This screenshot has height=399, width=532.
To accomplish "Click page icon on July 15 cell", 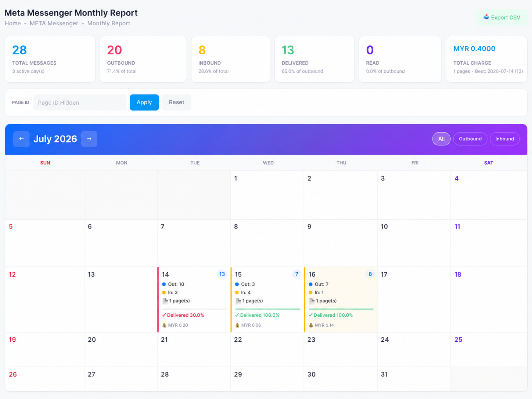I will click(x=238, y=301).
